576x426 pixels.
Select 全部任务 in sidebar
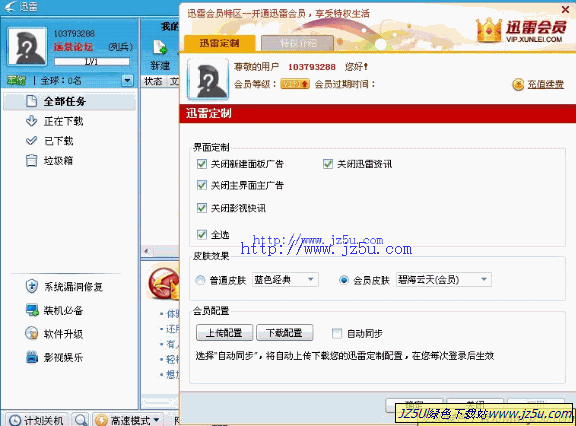(69, 101)
